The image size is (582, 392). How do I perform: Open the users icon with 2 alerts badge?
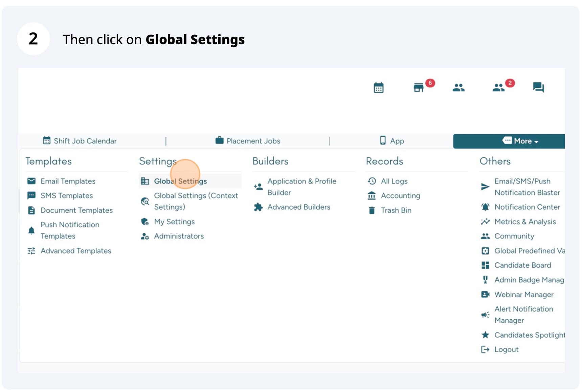[498, 88]
